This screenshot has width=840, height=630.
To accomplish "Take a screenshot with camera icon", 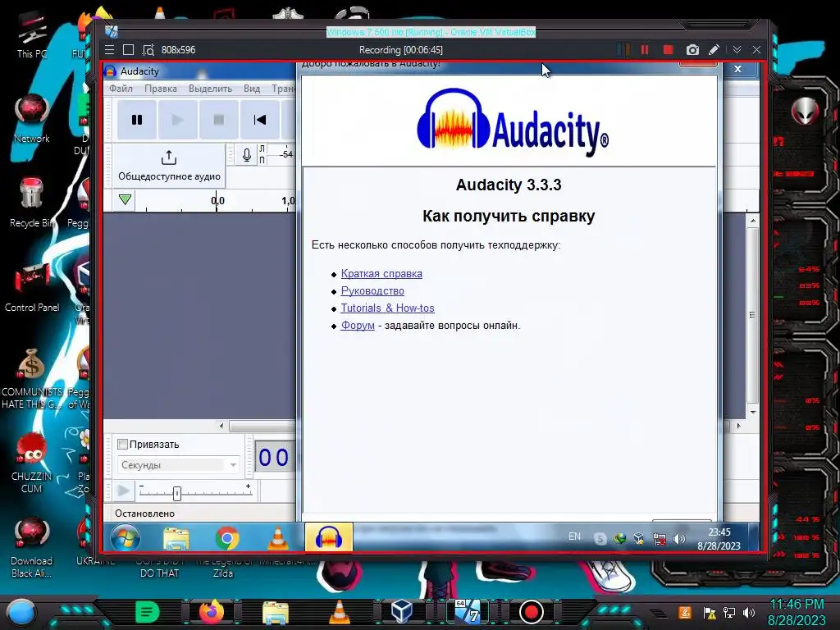I will click(x=692, y=50).
